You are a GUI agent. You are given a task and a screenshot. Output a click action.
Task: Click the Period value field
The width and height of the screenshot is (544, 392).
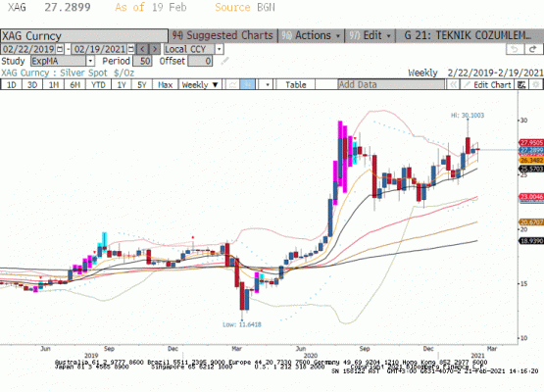(142, 61)
